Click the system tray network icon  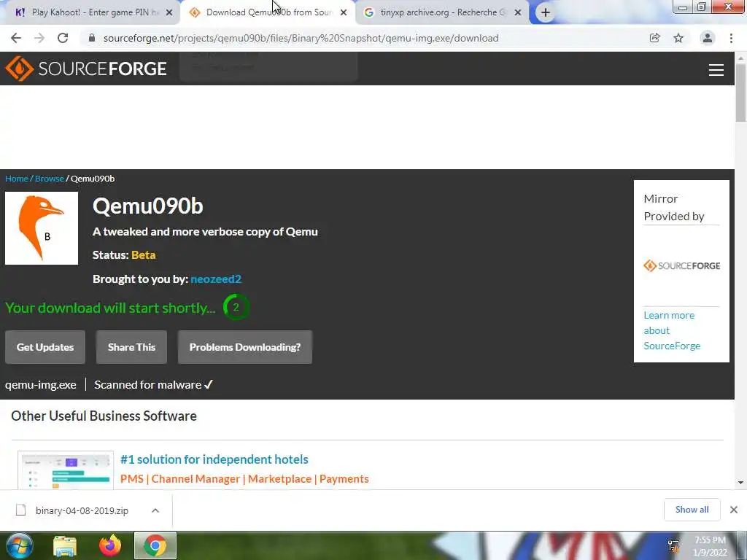coord(673,546)
